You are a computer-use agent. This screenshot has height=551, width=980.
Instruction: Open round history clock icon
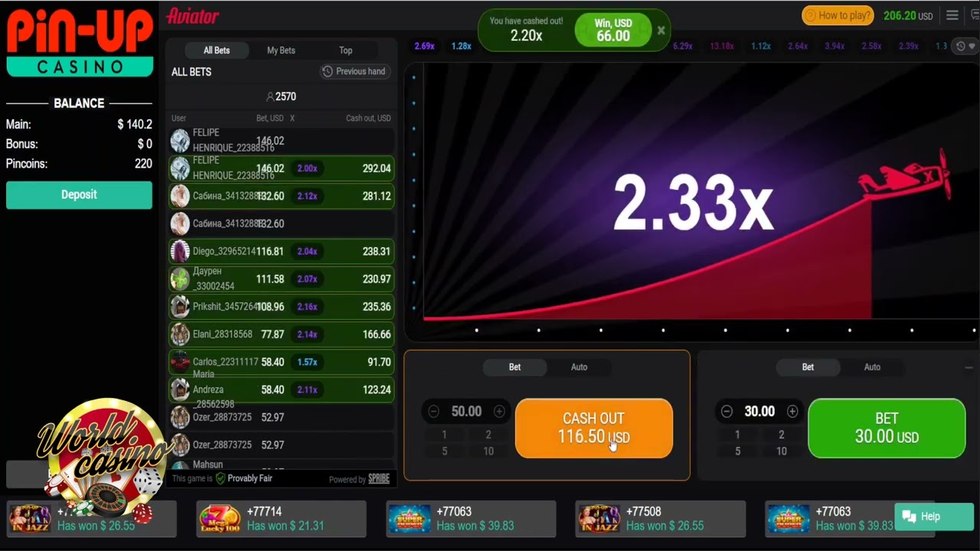tap(962, 47)
